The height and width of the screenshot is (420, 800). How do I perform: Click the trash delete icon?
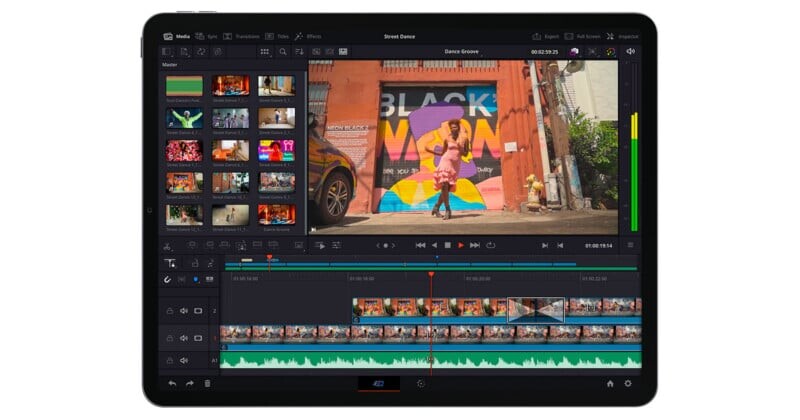point(207,383)
